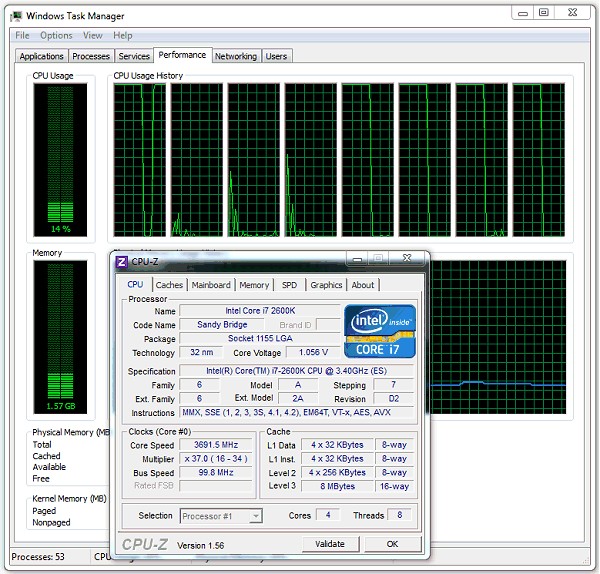This screenshot has height=574, width=600.
Task: Click the Core Speed value 3691.5 MHz
Action: 216,445
